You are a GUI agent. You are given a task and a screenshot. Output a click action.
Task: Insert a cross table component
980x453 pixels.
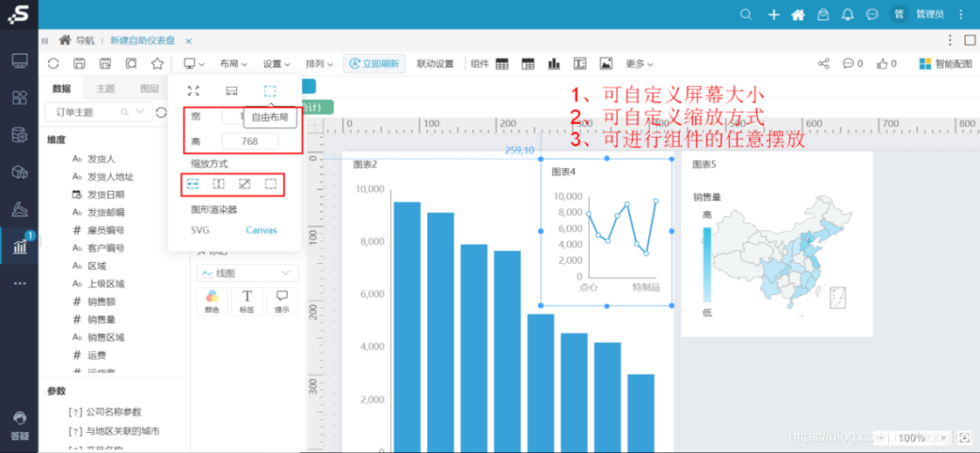[528, 64]
